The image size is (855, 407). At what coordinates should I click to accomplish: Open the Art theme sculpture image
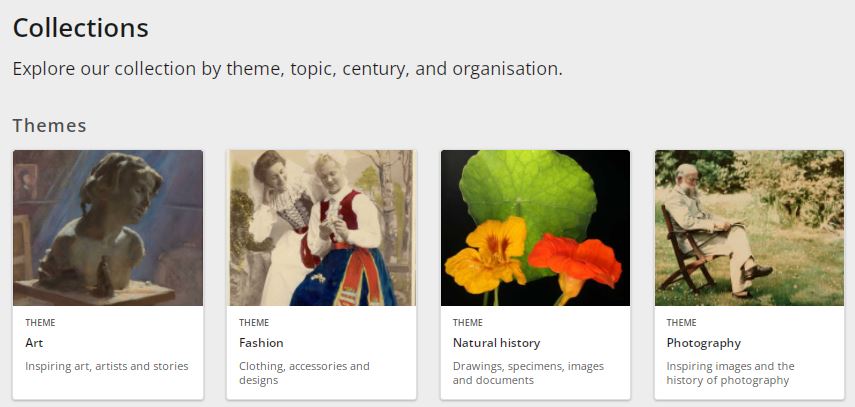pos(108,228)
